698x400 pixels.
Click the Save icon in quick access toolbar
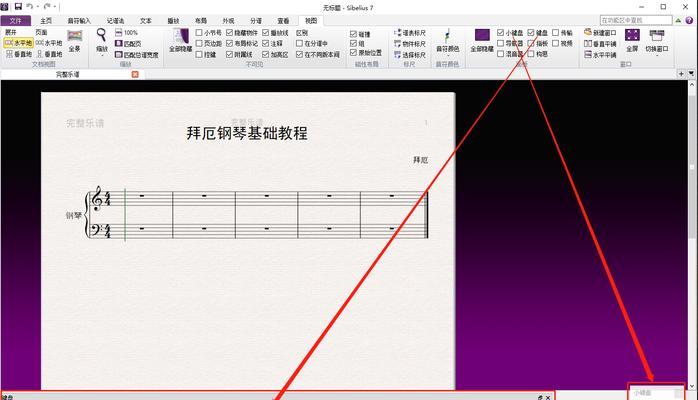pos(15,6)
